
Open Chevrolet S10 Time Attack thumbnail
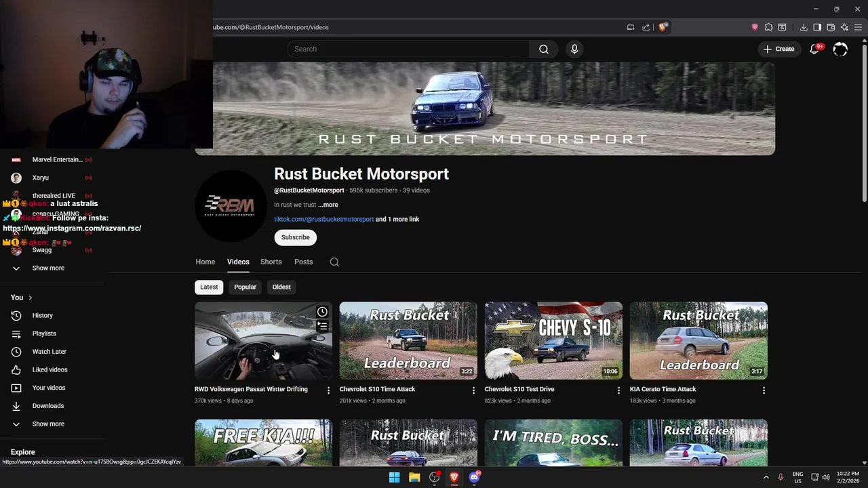(x=408, y=340)
